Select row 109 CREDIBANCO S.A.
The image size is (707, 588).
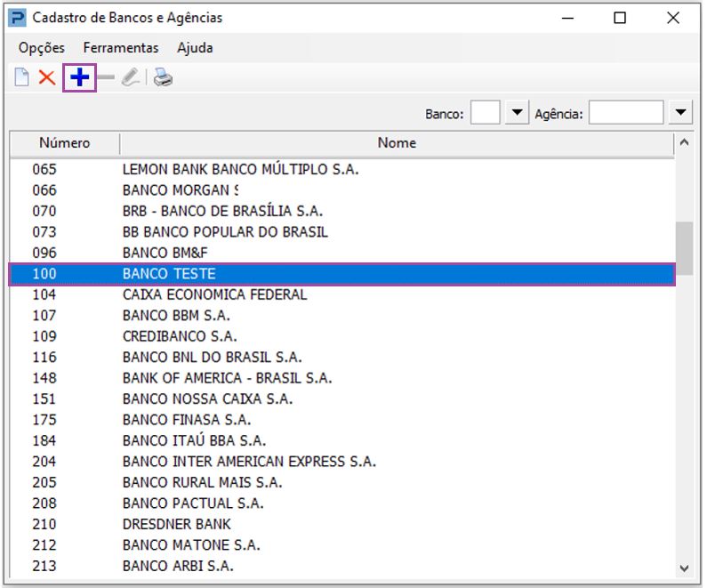342,336
